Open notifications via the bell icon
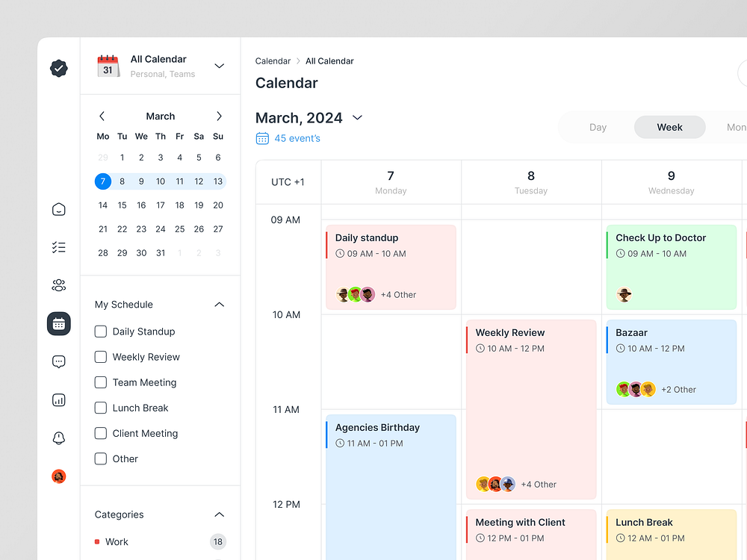Viewport: 747px width, 560px height. (x=58, y=438)
